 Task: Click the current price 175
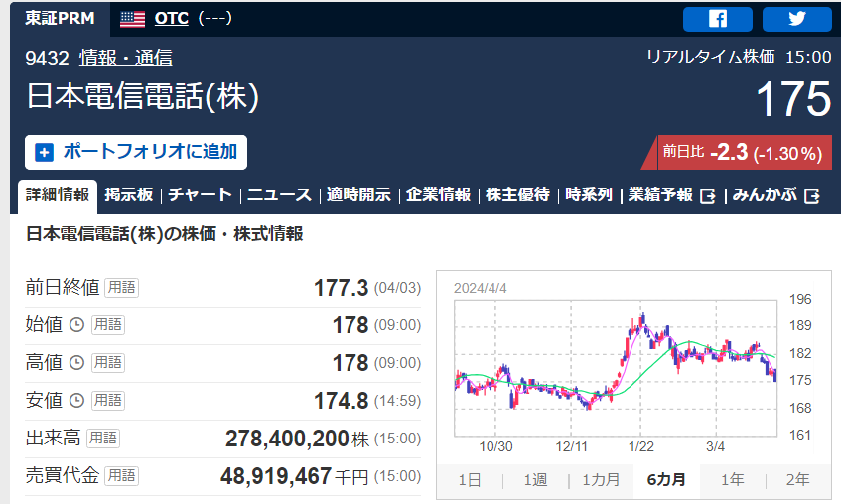[x=793, y=99]
